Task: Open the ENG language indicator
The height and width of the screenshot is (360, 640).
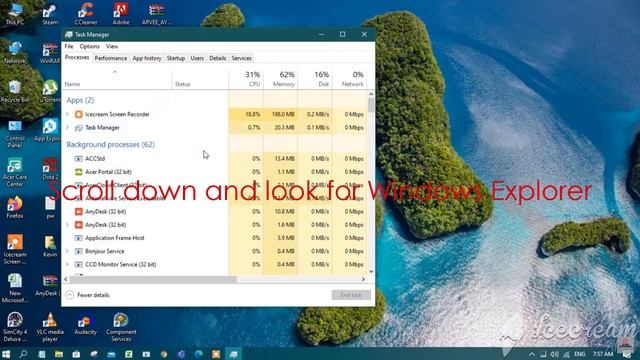Action: pos(580,354)
